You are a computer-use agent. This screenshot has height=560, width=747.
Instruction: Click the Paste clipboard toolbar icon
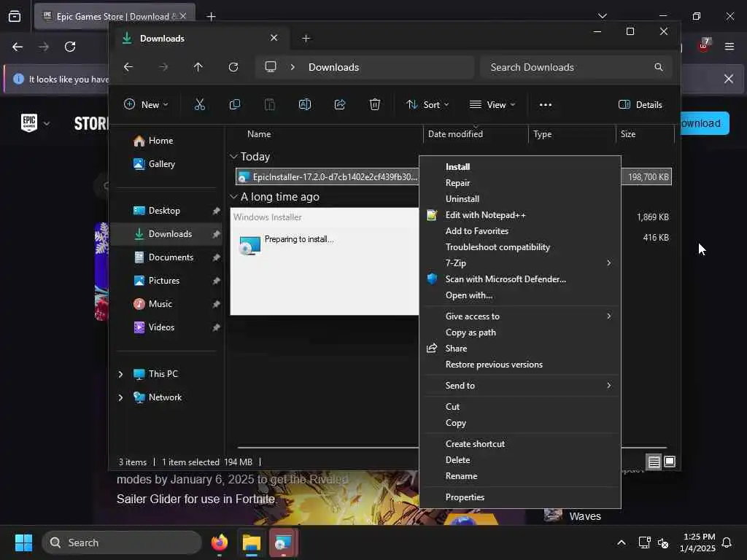270,105
